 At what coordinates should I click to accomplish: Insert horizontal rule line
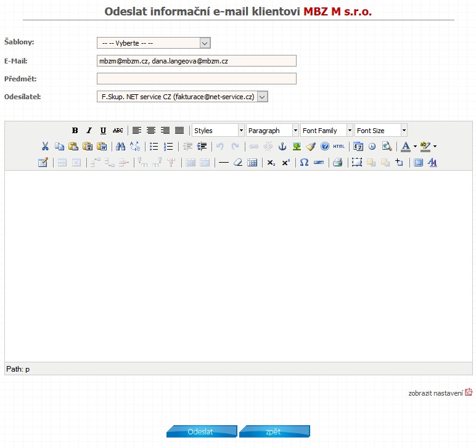point(224,162)
